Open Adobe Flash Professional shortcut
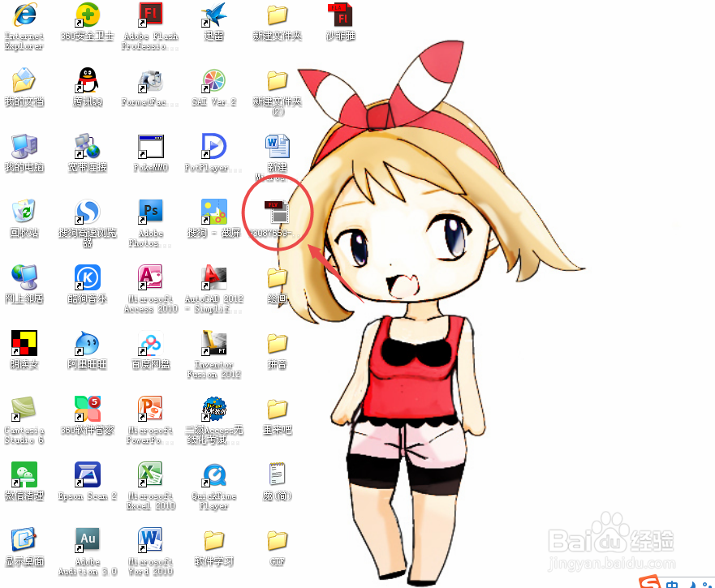Screen dimensions: 715x588 (151, 15)
